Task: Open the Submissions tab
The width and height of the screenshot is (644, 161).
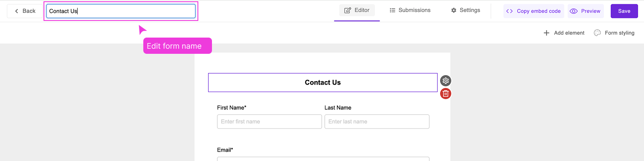Action: click(410, 10)
